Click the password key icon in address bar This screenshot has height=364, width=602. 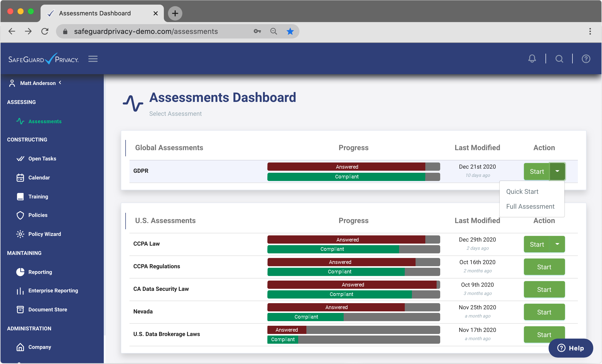pyautogui.click(x=257, y=31)
